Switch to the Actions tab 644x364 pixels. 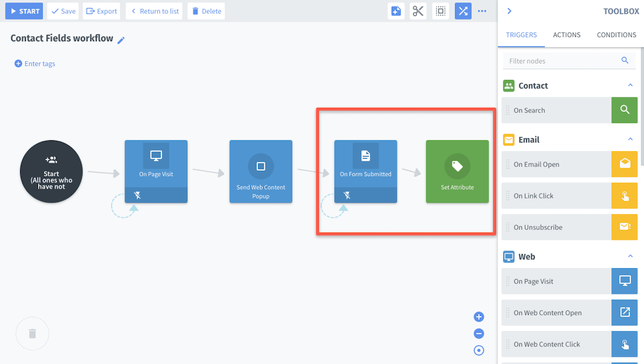click(x=567, y=35)
